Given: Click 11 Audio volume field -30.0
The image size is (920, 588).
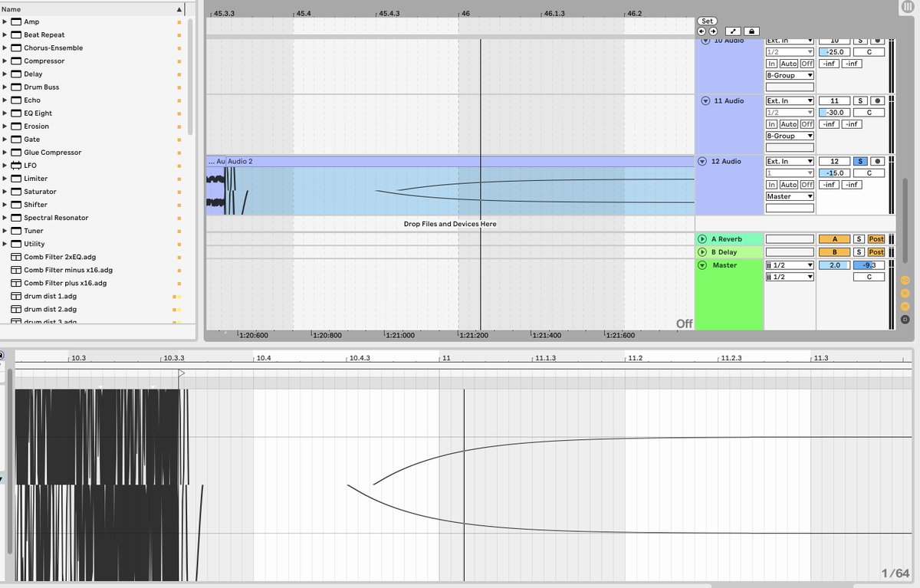Looking at the screenshot, I should [835, 113].
